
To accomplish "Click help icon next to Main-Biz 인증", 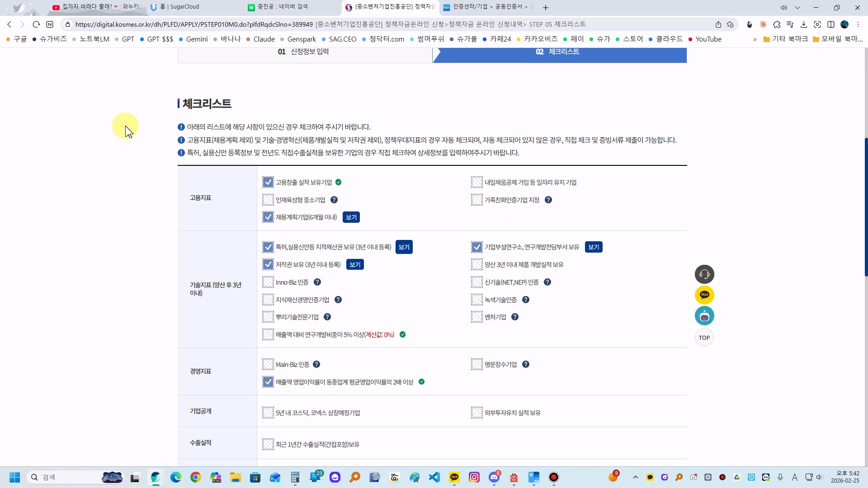I will [316, 364].
